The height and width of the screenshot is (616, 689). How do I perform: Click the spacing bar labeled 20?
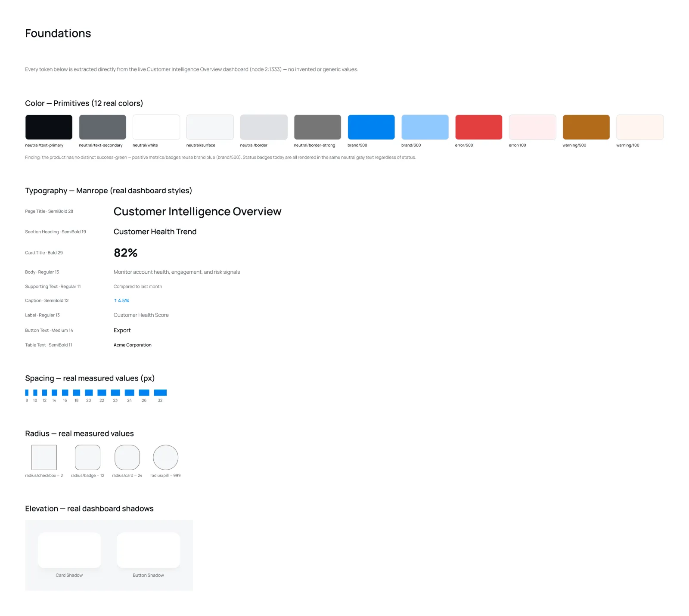pos(89,393)
